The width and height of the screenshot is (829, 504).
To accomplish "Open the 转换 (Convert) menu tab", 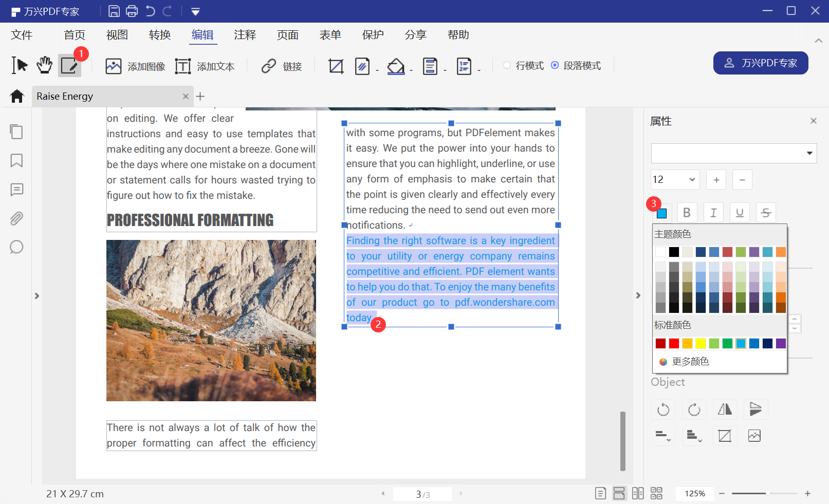I will click(160, 35).
